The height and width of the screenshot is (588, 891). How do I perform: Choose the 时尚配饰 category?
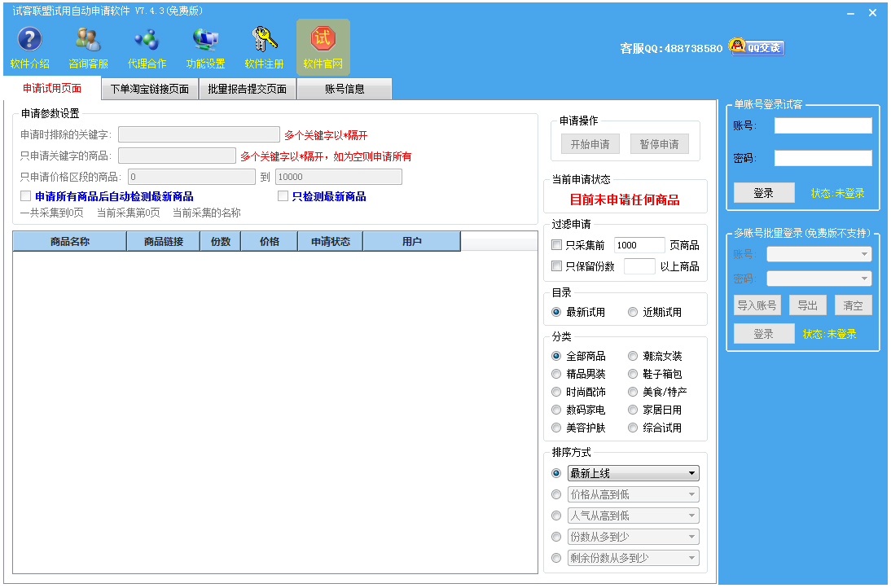(x=556, y=392)
